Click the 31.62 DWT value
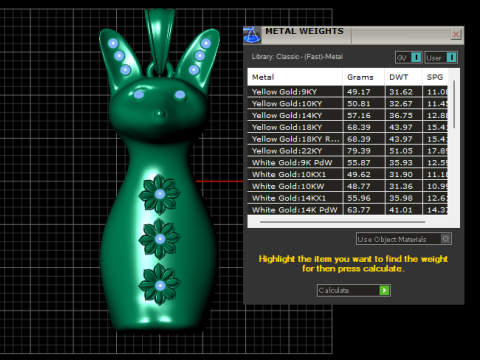 click(401, 92)
